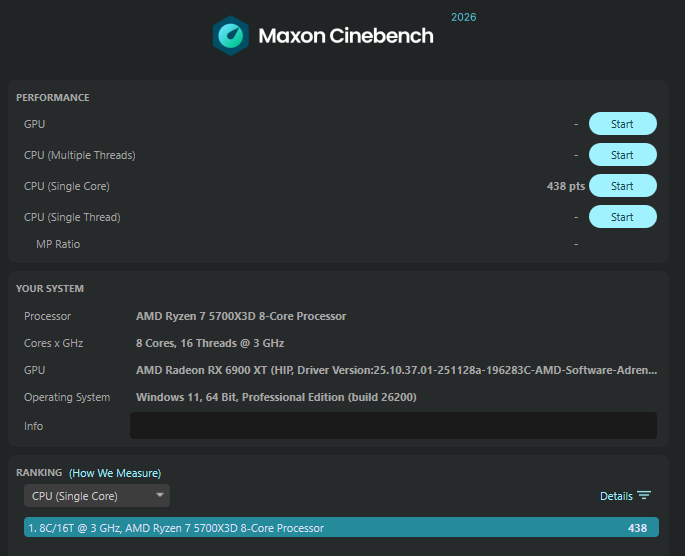Screen dimensions: 685x556
Task: Click the Windows 11 operating system text
Action: (x=276, y=397)
